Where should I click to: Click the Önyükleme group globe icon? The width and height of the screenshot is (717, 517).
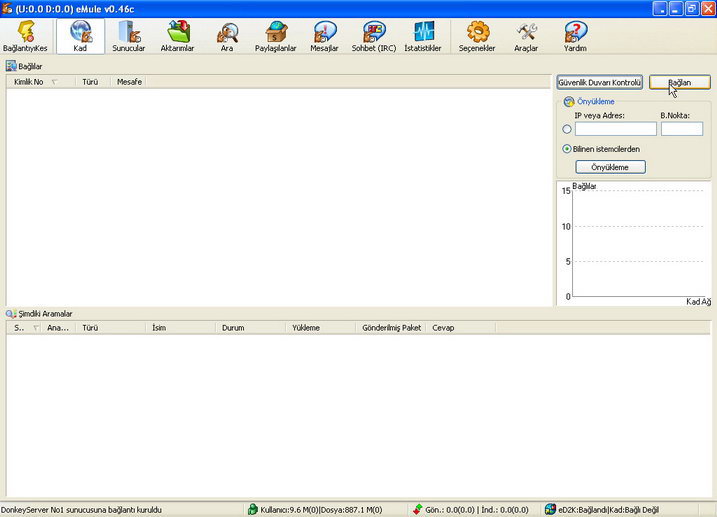569,101
